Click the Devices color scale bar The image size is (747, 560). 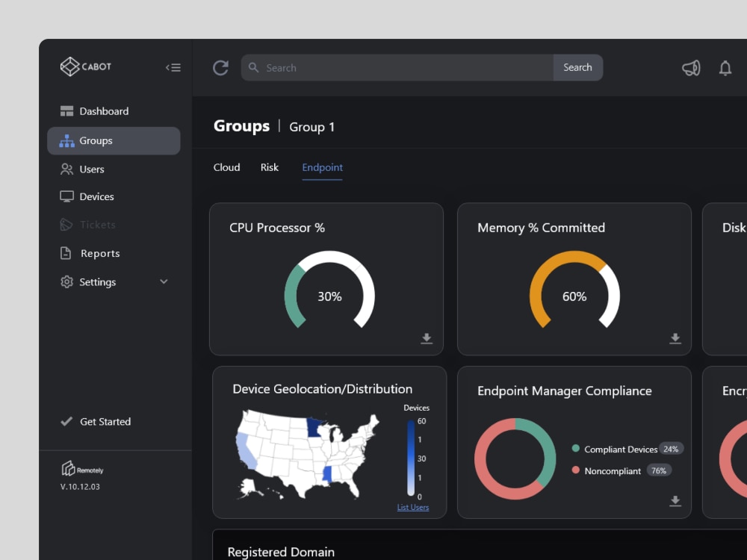[411, 458]
